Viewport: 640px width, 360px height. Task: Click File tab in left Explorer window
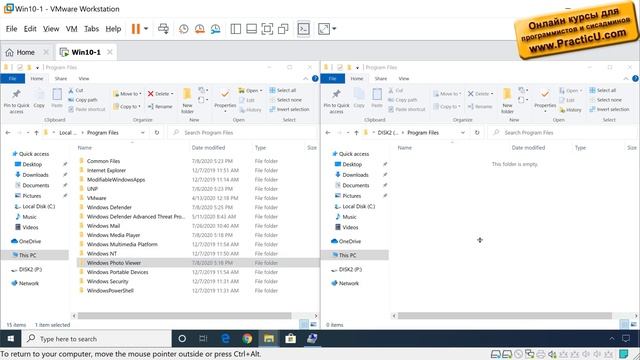point(13,78)
